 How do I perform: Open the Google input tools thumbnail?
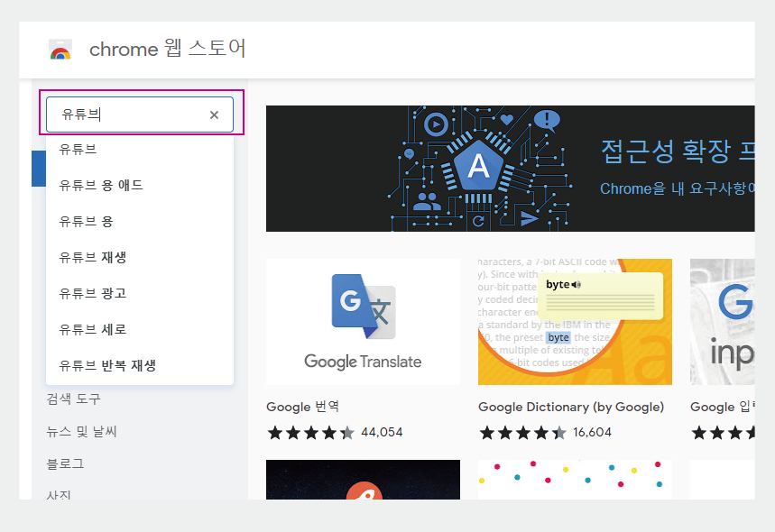[722, 322]
